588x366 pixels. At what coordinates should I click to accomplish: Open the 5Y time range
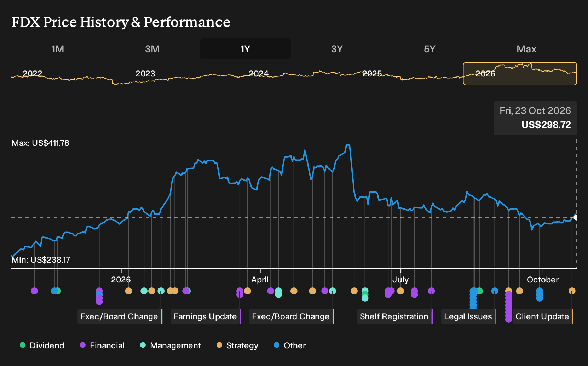tap(430, 49)
